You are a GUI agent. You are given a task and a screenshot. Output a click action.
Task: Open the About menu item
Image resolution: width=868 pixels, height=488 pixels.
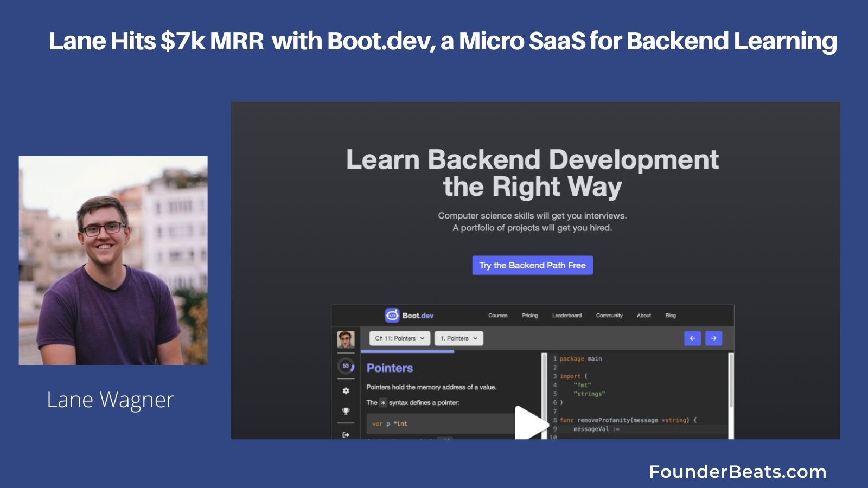[x=644, y=316]
